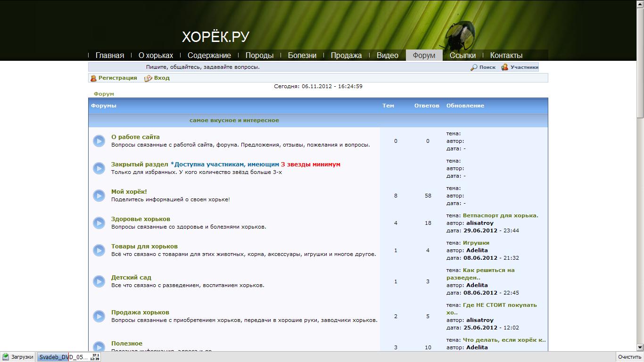Open the Главная menu item
This screenshot has width=644, height=362.
[110, 55]
